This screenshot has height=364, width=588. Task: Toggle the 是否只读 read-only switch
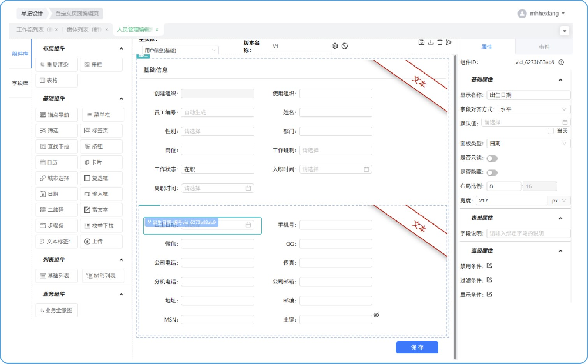(x=492, y=158)
